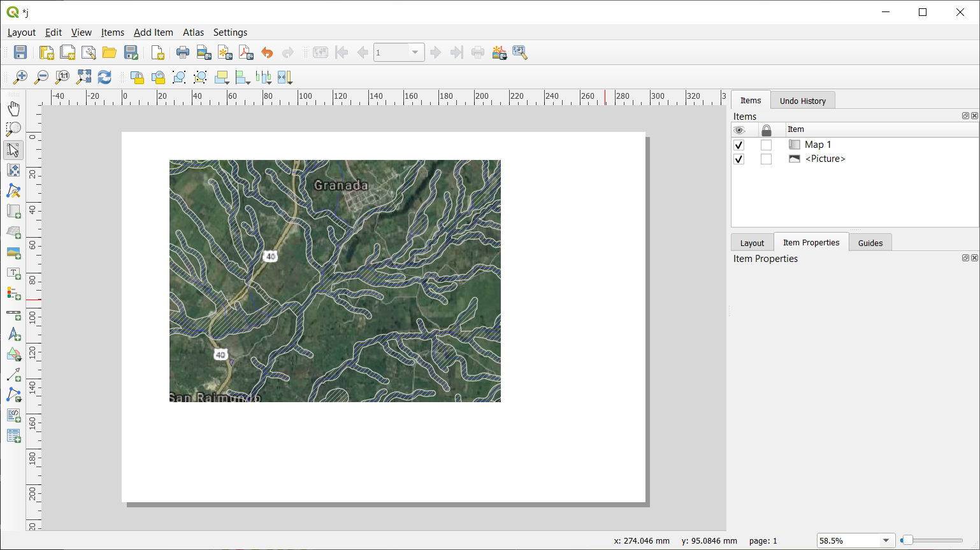Click the Undo arrow icon

[x=267, y=52]
